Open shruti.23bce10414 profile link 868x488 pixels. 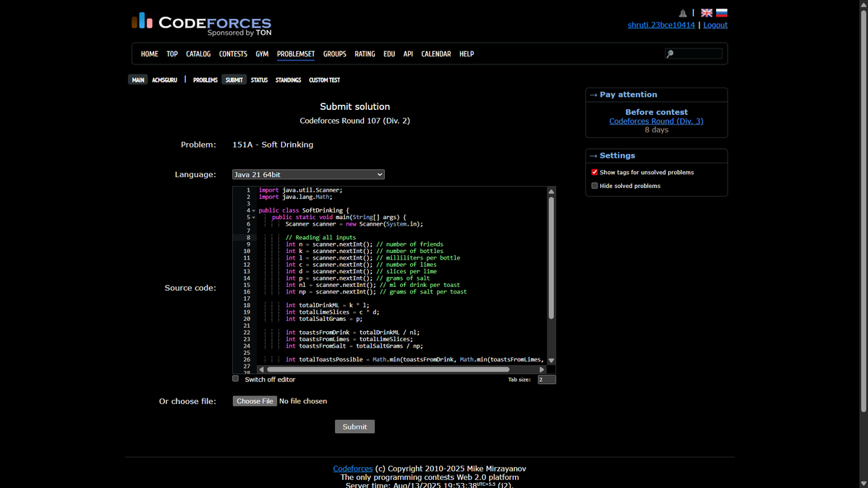tap(661, 25)
